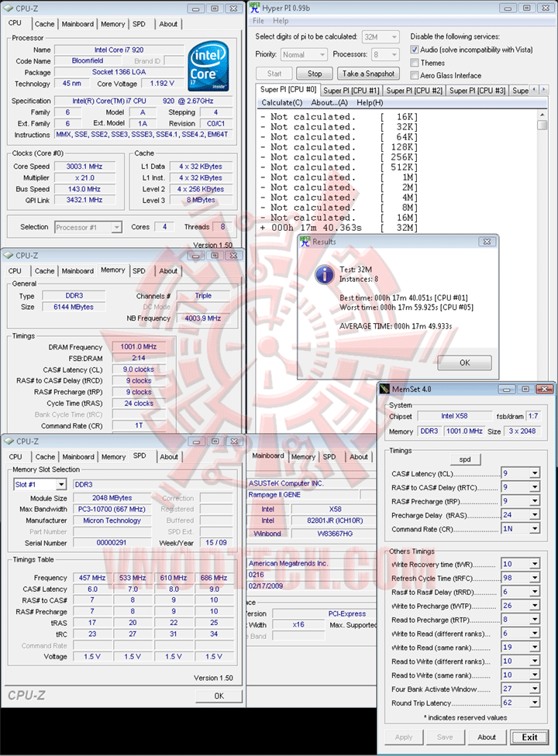Click the Hyper PI title bar icon
558x756 pixels.
coord(255,8)
